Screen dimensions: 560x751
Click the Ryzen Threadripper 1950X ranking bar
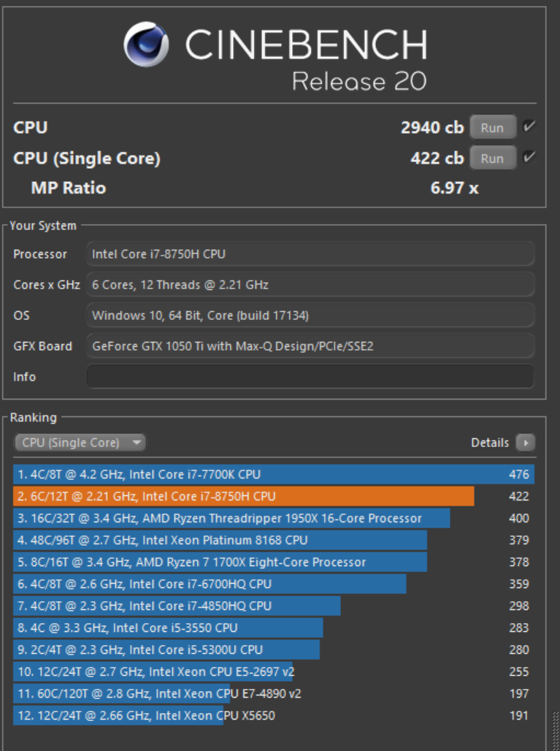click(219, 519)
